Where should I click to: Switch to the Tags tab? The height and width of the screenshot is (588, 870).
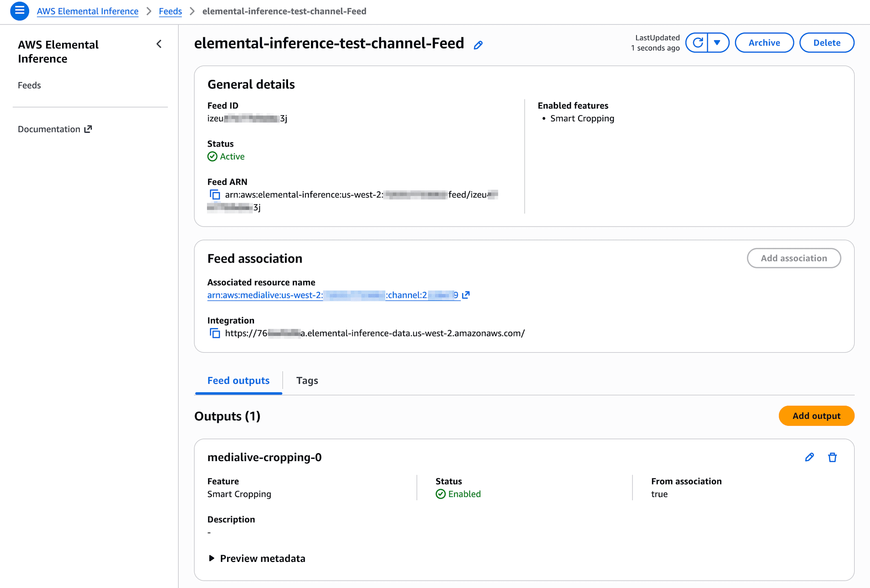tap(307, 381)
